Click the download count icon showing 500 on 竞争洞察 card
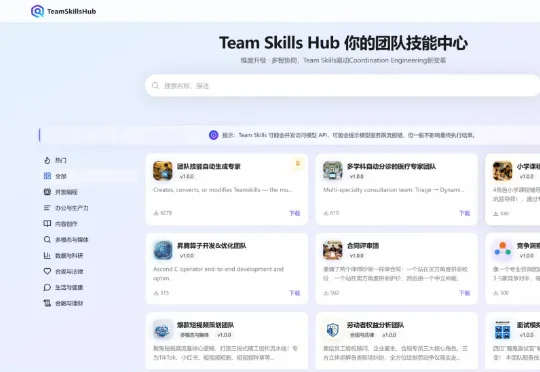The height and width of the screenshot is (372, 540). coord(495,293)
